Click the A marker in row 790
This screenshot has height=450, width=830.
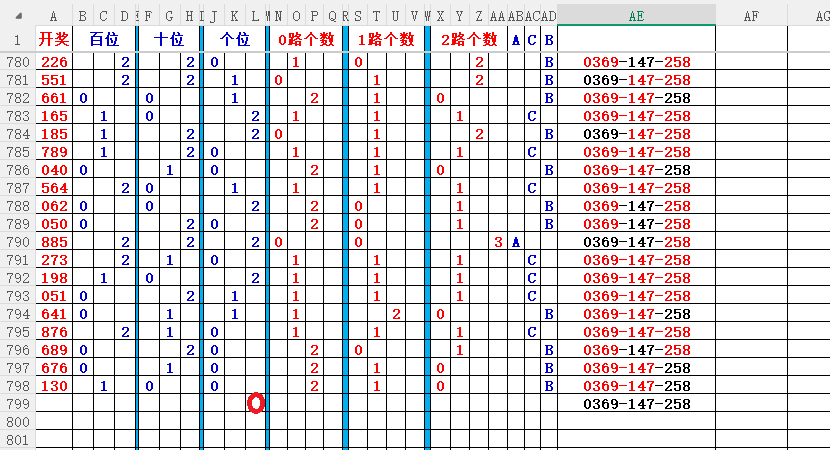tap(516, 242)
